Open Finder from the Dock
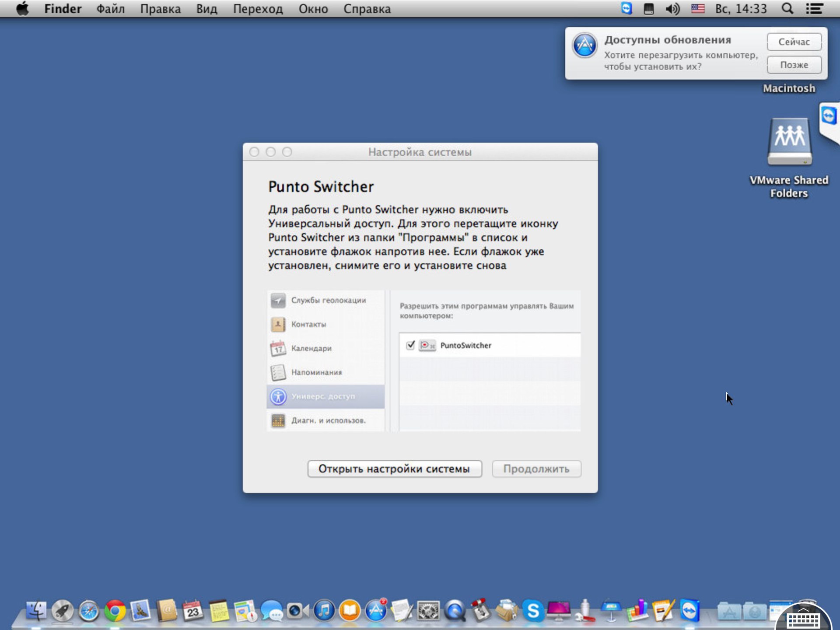The height and width of the screenshot is (630, 840). tap(36, 610)
